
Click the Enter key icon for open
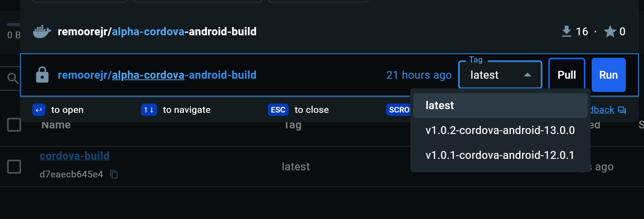(x=39, y=110)
